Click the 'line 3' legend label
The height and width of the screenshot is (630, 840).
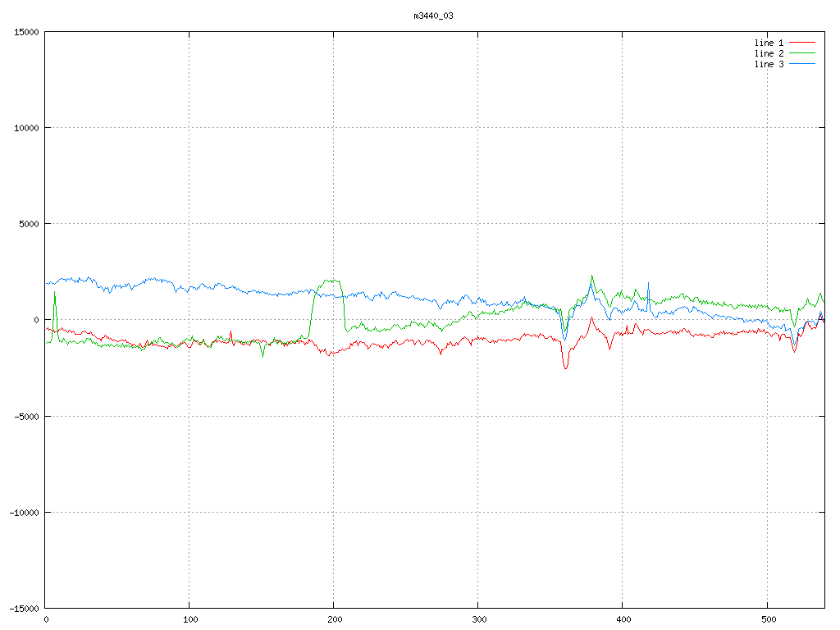769,64
